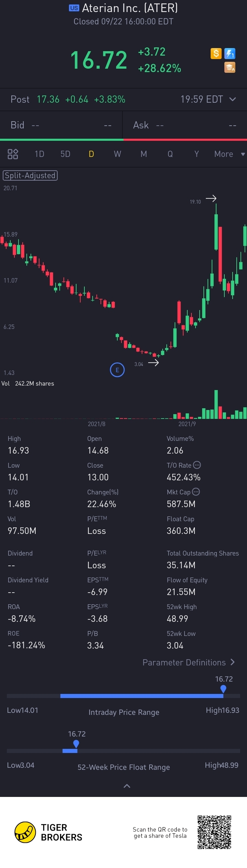The image size is (247, 868).
Task: Tap the earnings E marker on chart
Action: pos(117,370)
